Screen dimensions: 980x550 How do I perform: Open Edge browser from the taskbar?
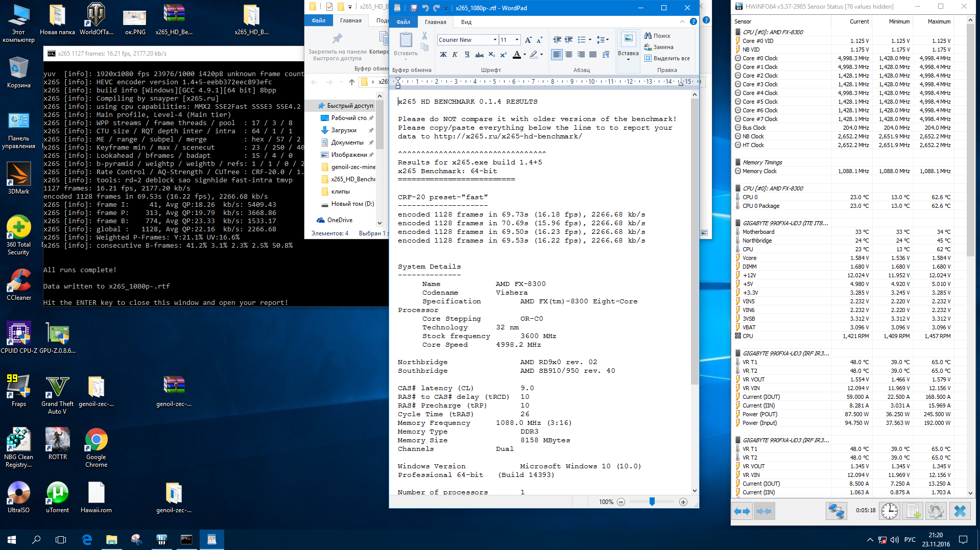pyautogui.click(x=87, y=539)
